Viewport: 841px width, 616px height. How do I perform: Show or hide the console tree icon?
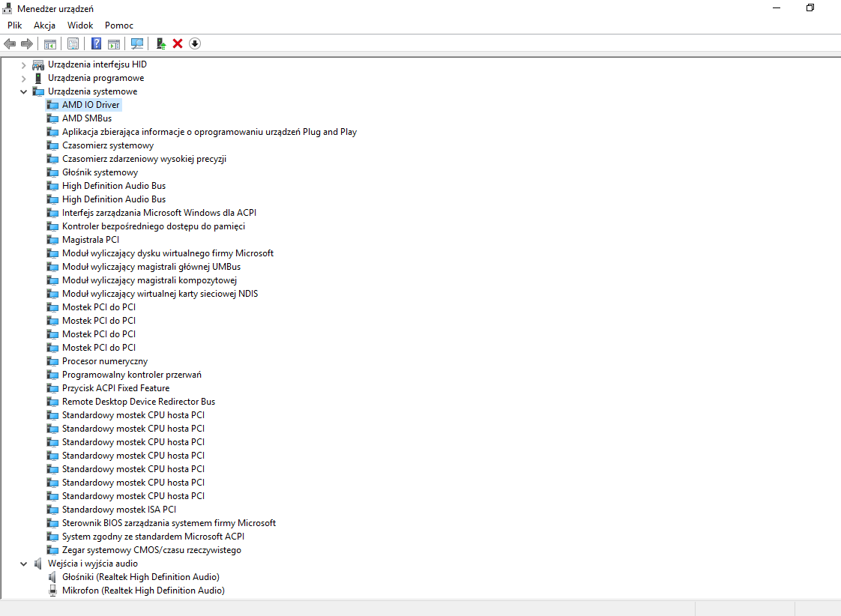(x=50, y=44)
